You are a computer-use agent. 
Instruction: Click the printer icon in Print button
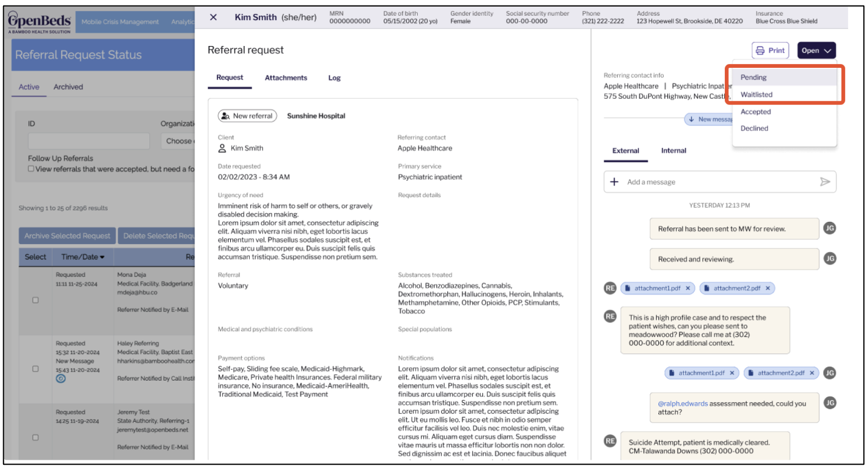(760, 51)
